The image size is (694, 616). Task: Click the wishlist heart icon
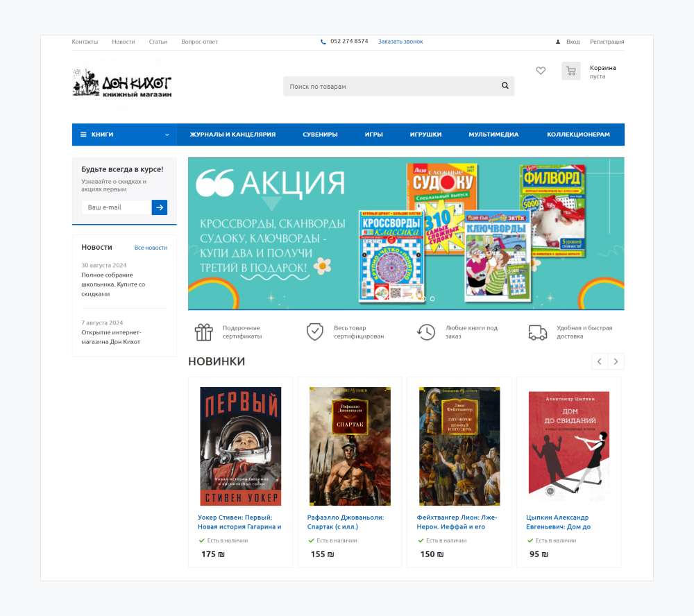541,71
